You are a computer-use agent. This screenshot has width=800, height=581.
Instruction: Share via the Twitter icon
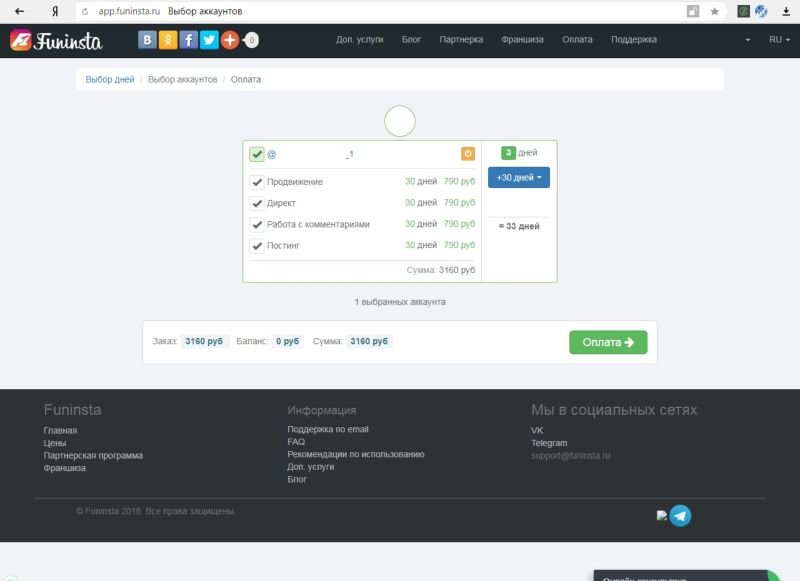click(x=209, y=40)
